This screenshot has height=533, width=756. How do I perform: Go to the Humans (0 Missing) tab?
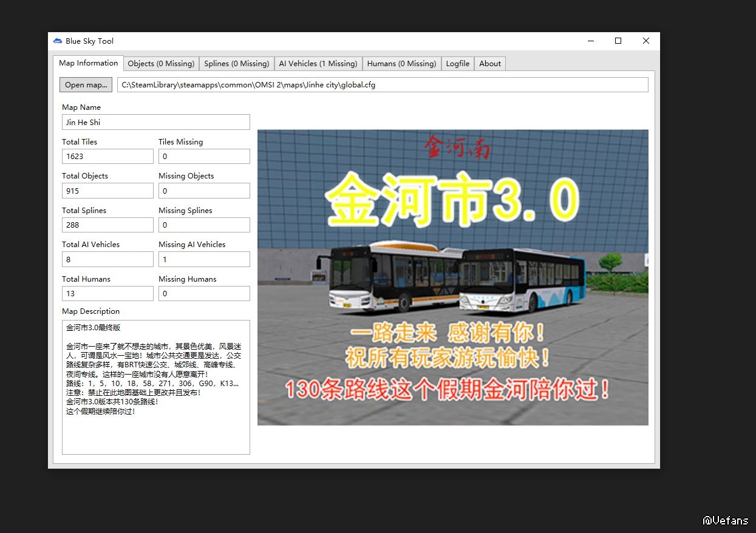click(x=401, y=64)
